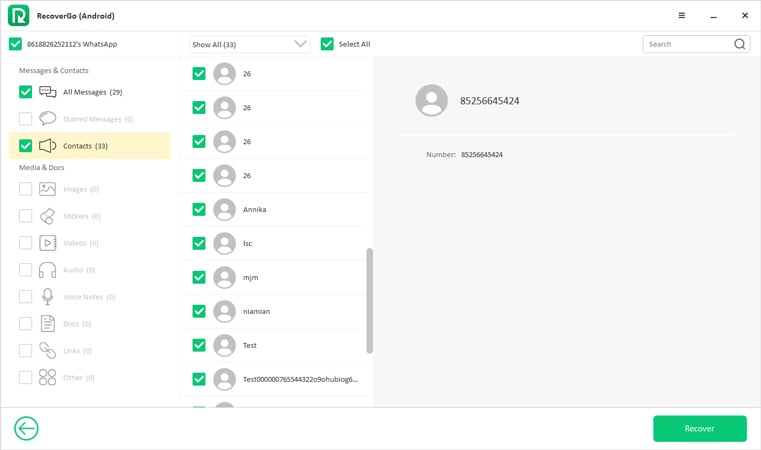Viewport: 761px width, 450px height.
Task: Uncheck the checkbox for contact Test
Action: click(199, 345)
